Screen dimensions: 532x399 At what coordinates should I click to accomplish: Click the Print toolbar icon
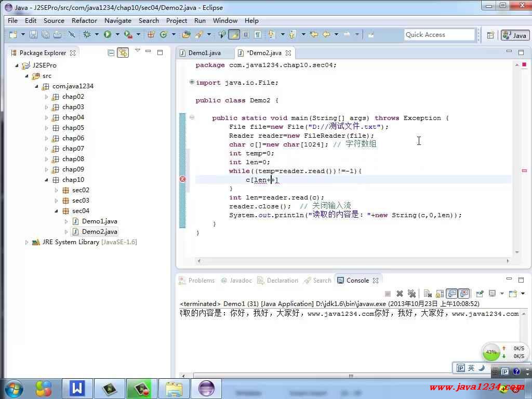57,34
